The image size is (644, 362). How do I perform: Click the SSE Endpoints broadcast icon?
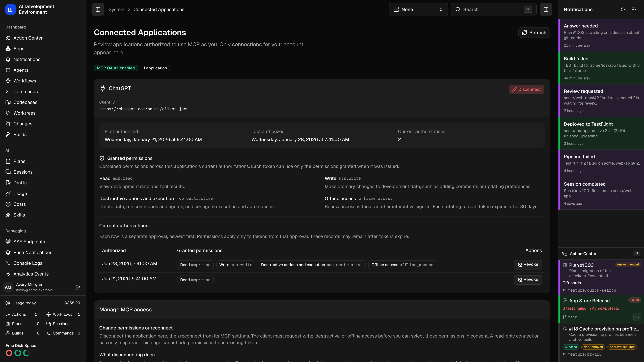8,242
